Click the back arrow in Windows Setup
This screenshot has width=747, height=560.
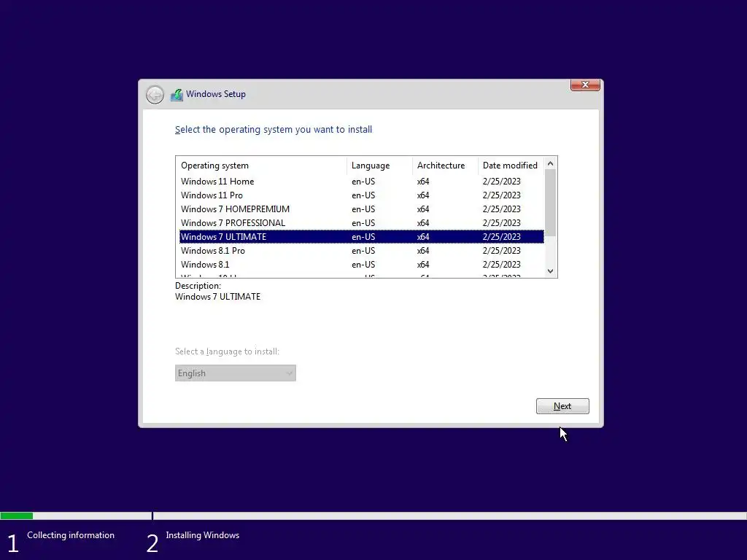155,95
